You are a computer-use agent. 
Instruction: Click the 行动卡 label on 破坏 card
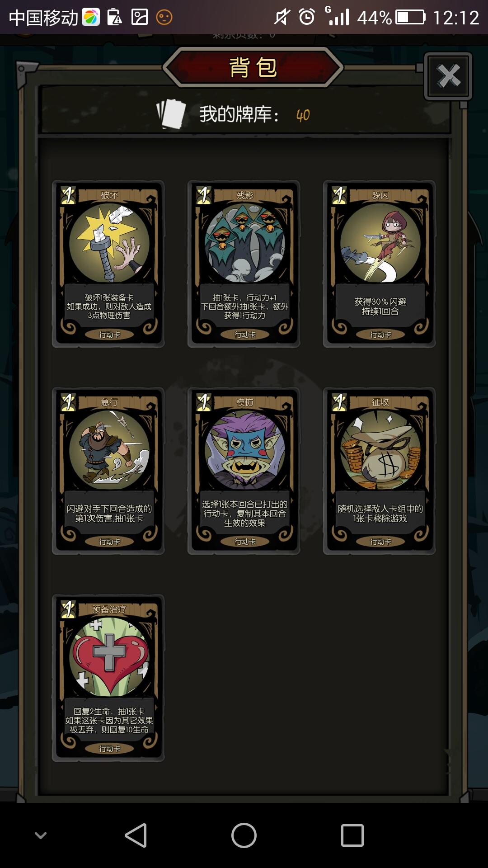(109, 335)
